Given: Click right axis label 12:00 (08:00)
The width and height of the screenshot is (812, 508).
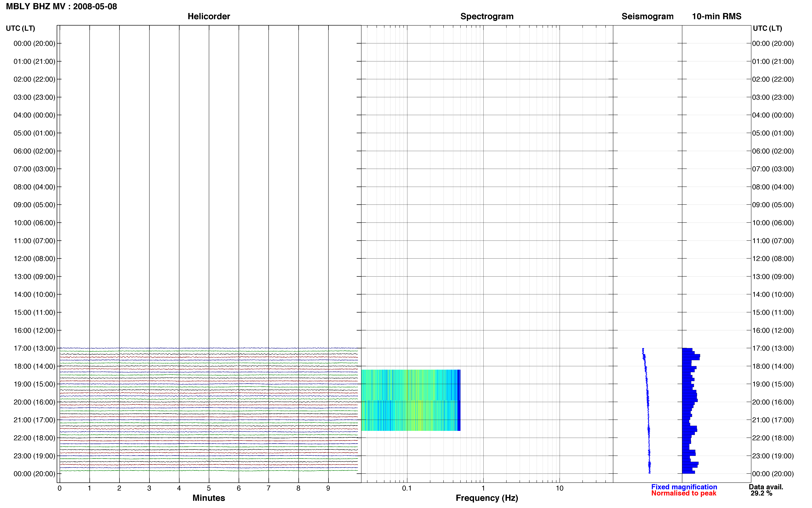Looking at the screenshot, I should 773,259.
